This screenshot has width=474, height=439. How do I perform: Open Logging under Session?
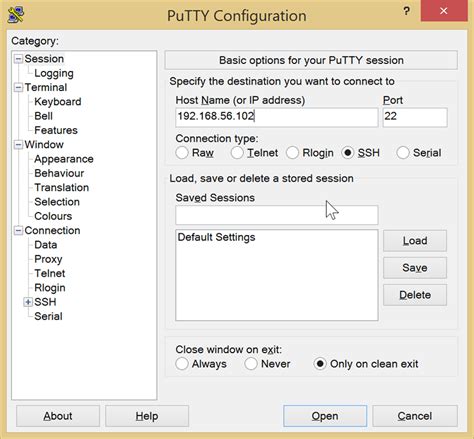tap(54, 73)
